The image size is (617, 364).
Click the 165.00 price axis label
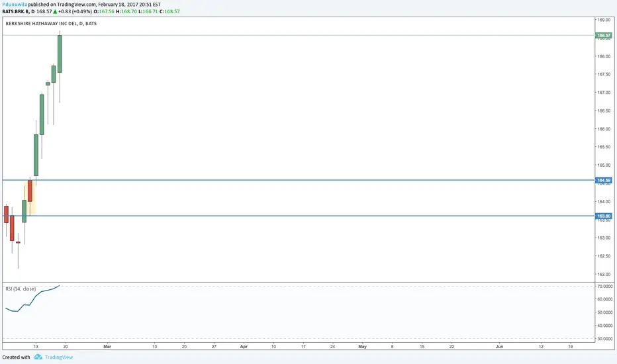604,165
